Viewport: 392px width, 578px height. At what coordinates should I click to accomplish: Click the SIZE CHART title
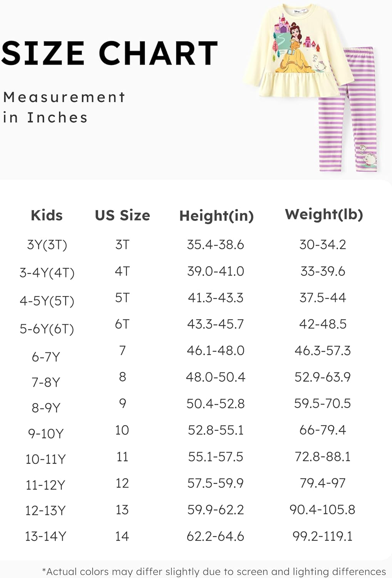coord(110,53)
